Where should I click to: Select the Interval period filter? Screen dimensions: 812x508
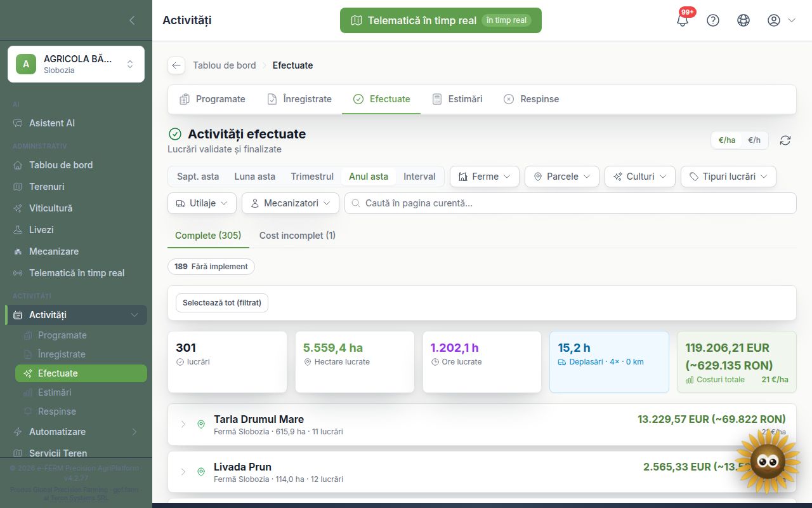click(x=419, y=177)
